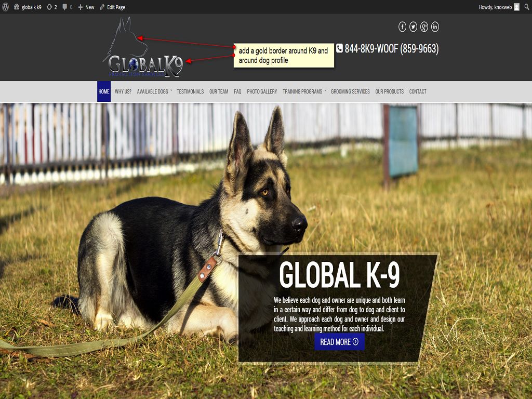Click the phone handset icon

click(x=339, y=48)
